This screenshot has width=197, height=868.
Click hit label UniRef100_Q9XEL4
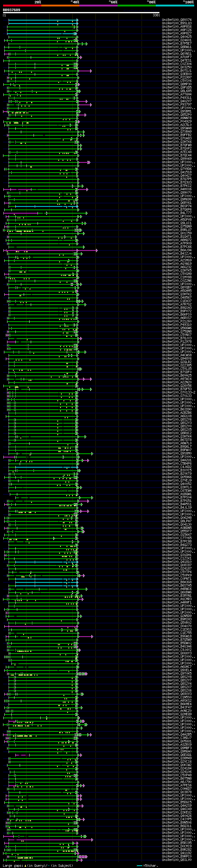(x=177, y=670)
